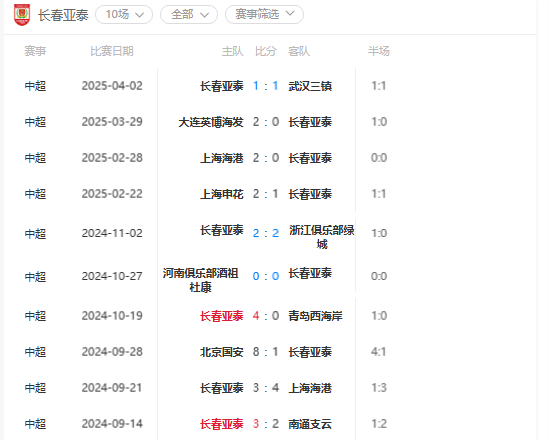Expand the 全部 filter dropdown
The width and height of the screenshot is (549, 440).
189,15
